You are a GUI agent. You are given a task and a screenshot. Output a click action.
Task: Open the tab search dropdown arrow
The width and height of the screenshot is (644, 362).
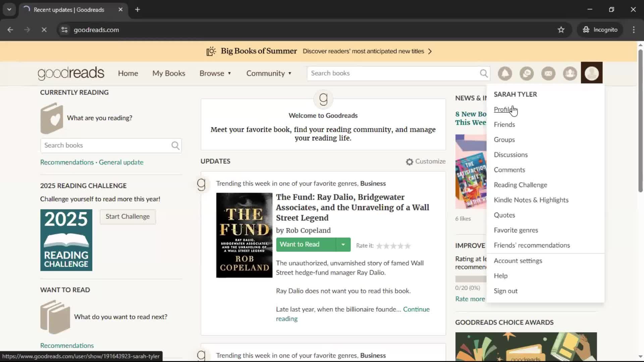pos(9,10)
